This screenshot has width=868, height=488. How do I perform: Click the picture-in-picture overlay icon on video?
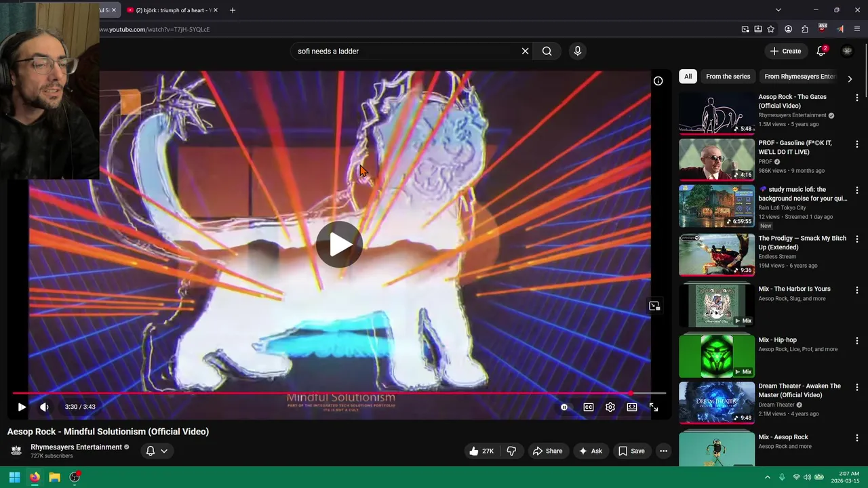tap(654, 306)
